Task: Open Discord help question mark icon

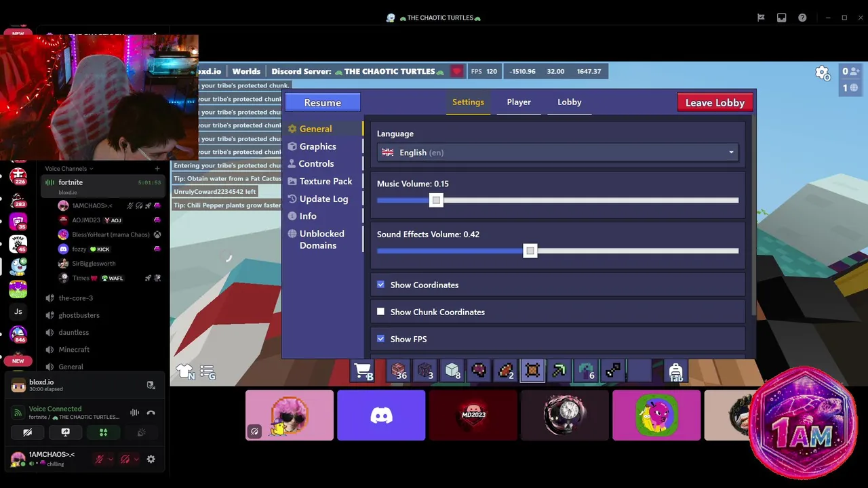Action: coord(803,18)
